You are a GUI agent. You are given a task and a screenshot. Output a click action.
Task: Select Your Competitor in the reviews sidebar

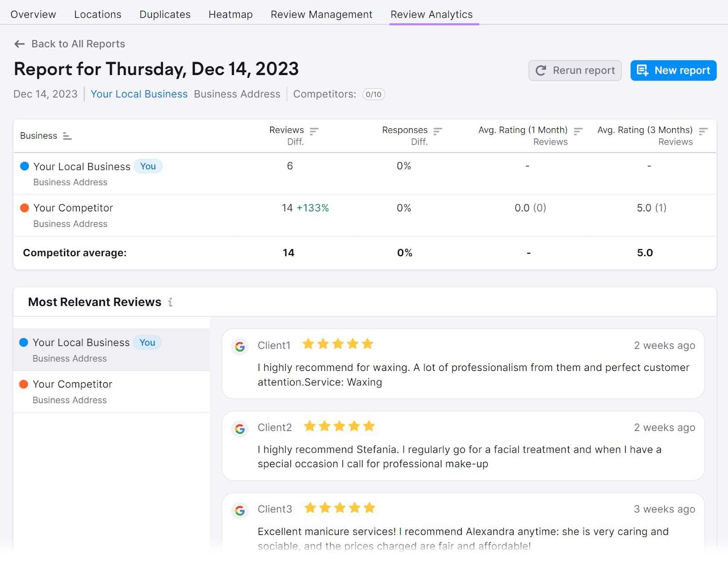[x=72, y=384]
